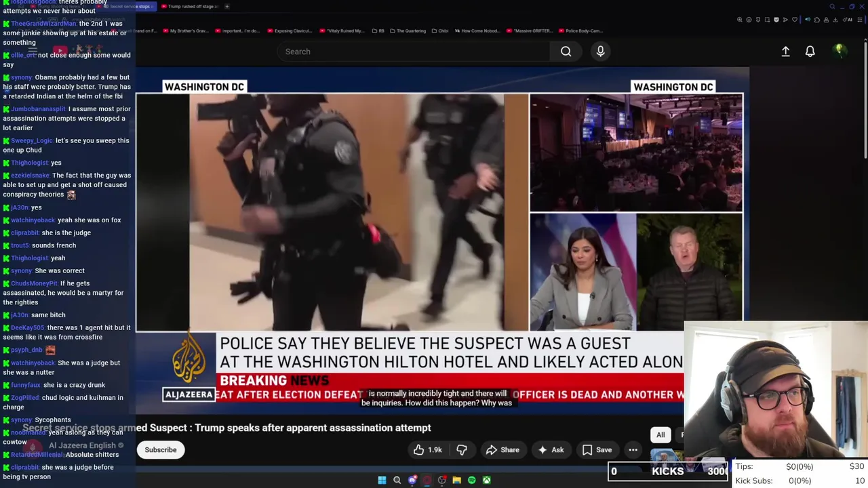The height and width of the screenshot is (488, 868).
Task: Click chat username 'Jumbobananasplit'
Action: point(38,108)
